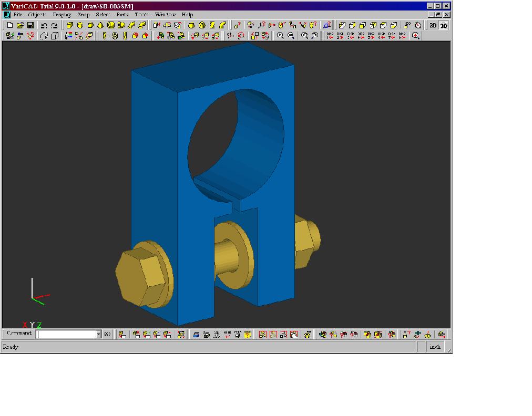Switch to 2D mode
Screen dimensions: 532x416
pyautogui.click(x=433, y=25)
